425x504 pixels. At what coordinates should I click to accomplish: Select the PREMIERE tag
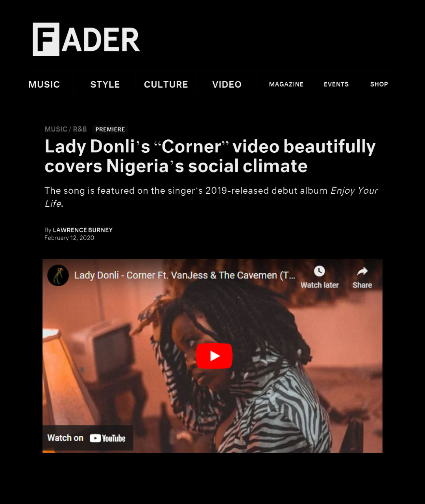point(110,130)
